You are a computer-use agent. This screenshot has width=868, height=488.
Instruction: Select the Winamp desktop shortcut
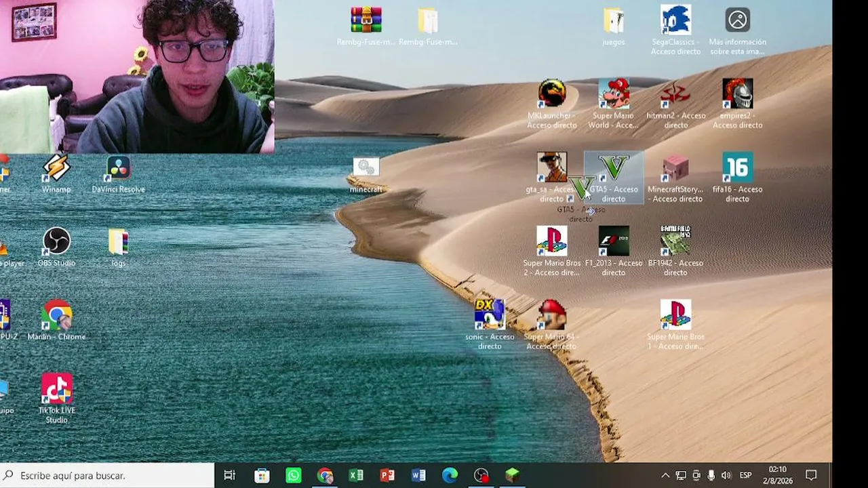point(56,167)
